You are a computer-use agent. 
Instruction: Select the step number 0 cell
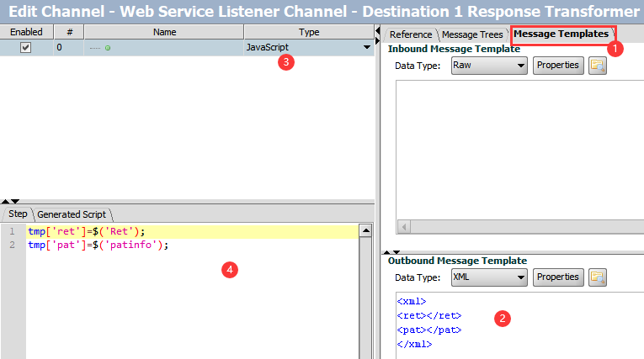click(x=69, y=48)
